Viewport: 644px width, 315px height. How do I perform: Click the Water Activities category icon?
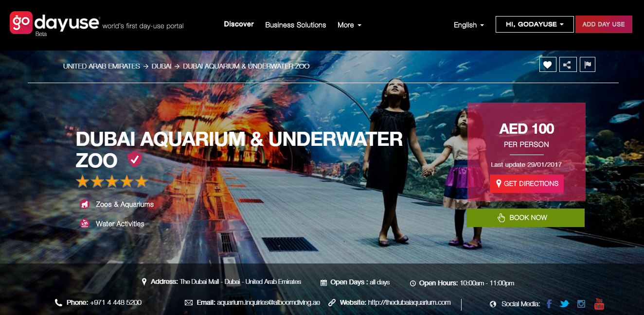tap(85, 224)
